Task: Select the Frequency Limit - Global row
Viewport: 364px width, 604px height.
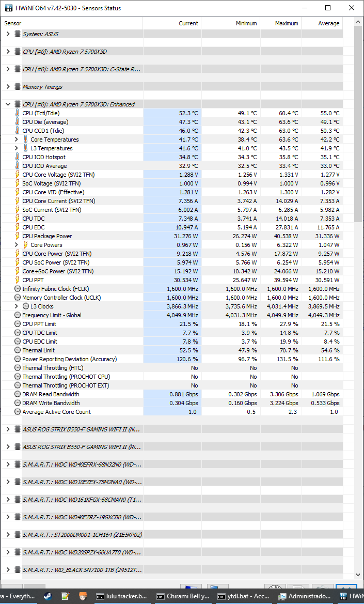Action: (x=172, y=315)
